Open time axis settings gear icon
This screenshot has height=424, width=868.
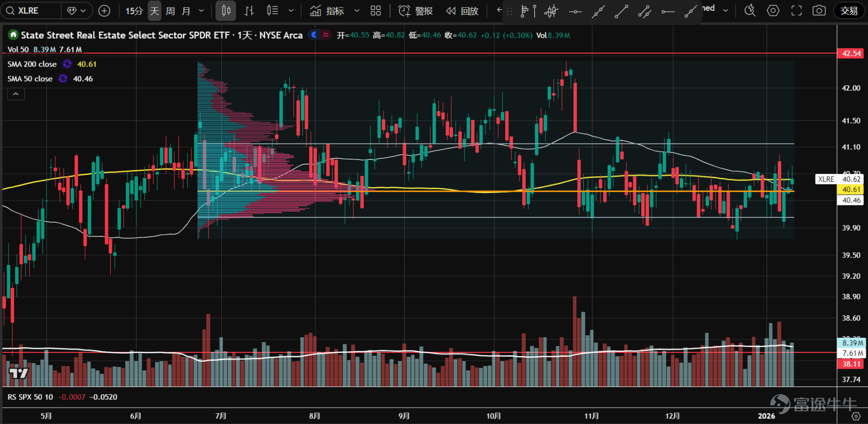tap(856, 416)
